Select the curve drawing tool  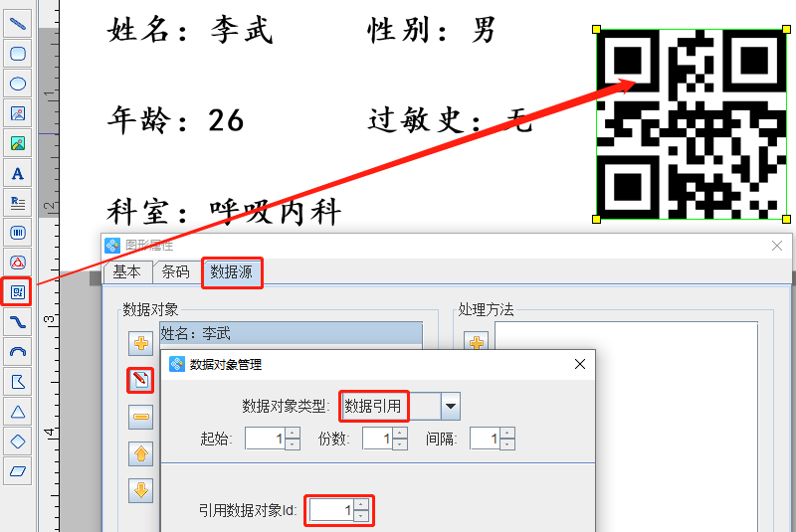(x=18, y=322)
